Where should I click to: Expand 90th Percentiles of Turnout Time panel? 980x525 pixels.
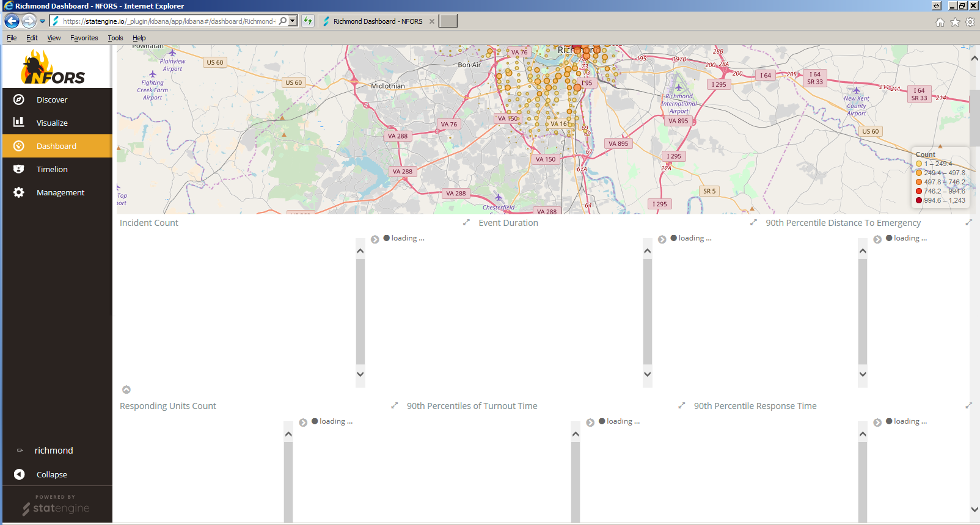(x=682, y=405)
